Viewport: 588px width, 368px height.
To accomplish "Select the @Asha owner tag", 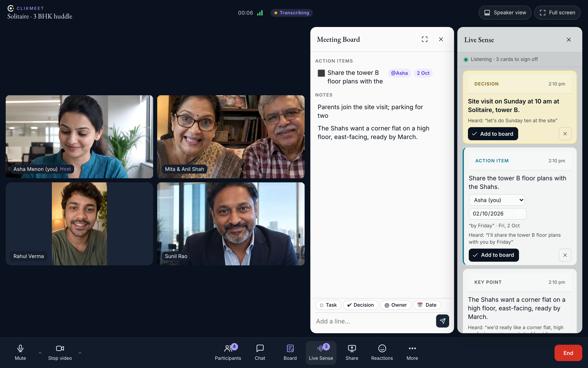I will (399, 73).
